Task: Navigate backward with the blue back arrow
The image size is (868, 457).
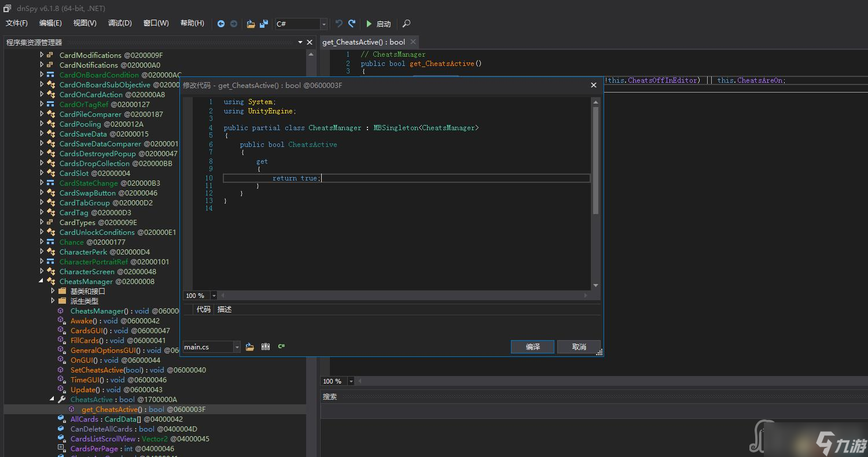Action: click(x=221, y=24)
